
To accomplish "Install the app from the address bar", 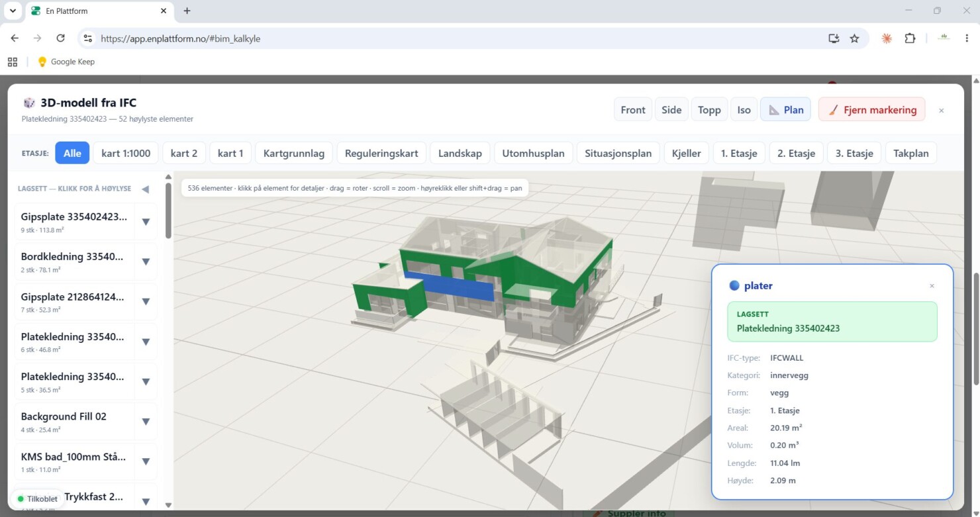I will [x=834, y=38].
